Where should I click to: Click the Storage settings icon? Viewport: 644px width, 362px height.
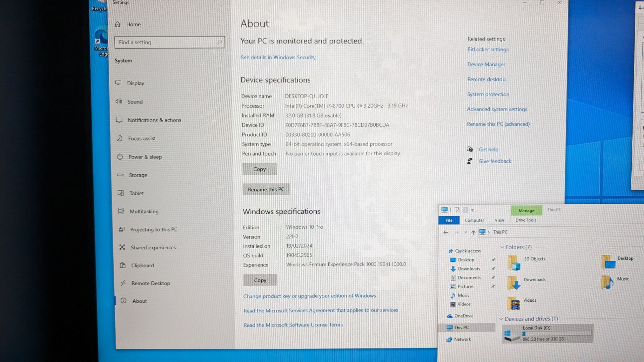click(x=119, y=175)
